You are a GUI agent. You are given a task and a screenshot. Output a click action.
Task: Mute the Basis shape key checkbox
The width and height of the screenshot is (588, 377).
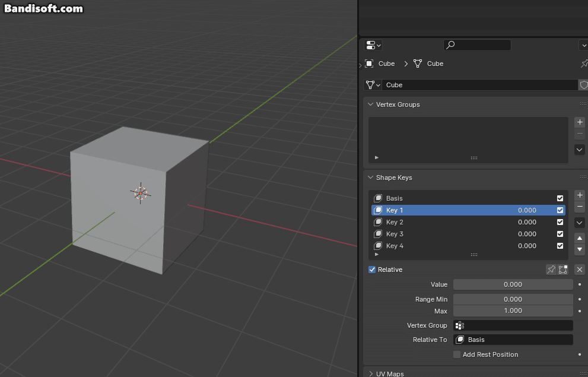(x=560, y=198)
